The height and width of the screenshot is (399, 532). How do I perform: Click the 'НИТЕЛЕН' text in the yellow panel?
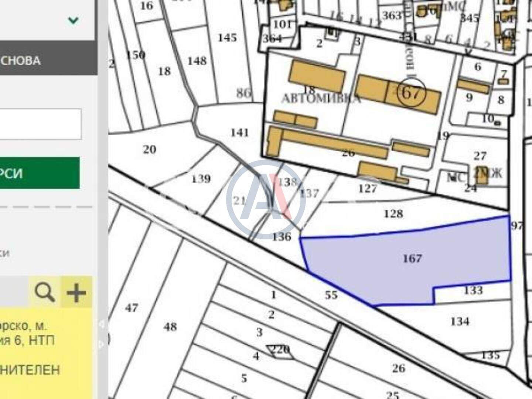30,369
